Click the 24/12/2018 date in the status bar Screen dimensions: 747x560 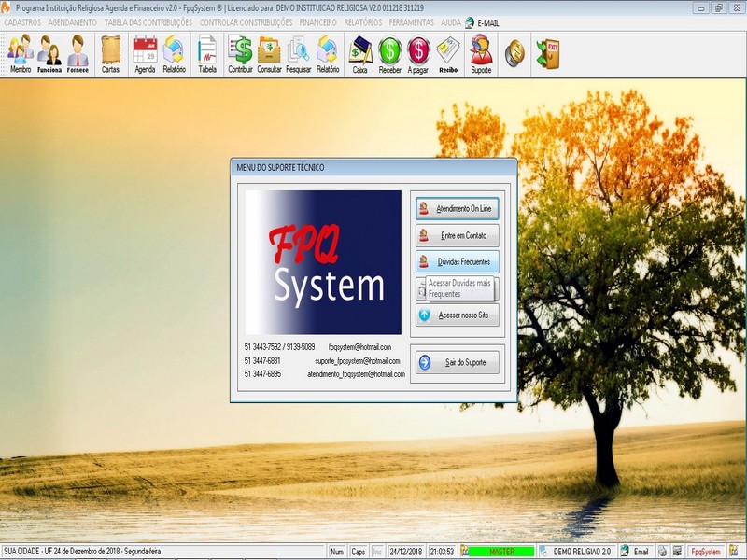click(406, 552)
